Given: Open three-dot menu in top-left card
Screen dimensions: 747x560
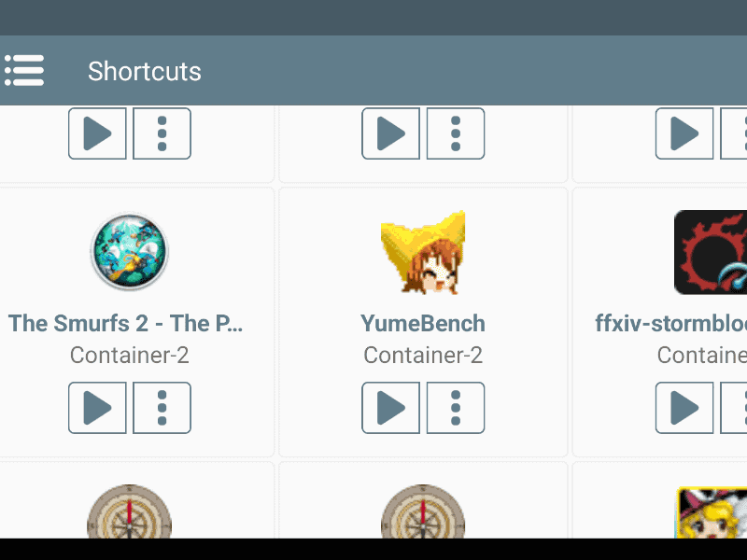Looking at the screenshot, I should pyautogui.click(x=162, y=133).
